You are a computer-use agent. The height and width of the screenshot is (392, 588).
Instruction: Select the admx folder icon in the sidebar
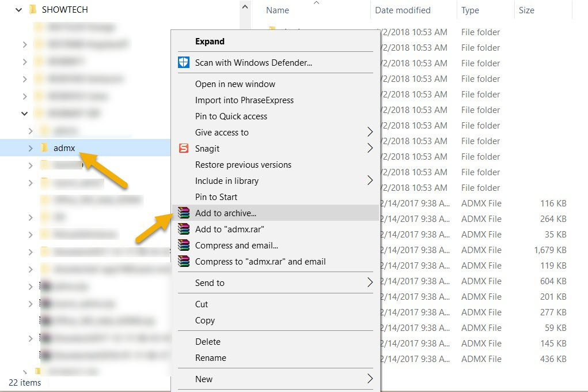45,148
